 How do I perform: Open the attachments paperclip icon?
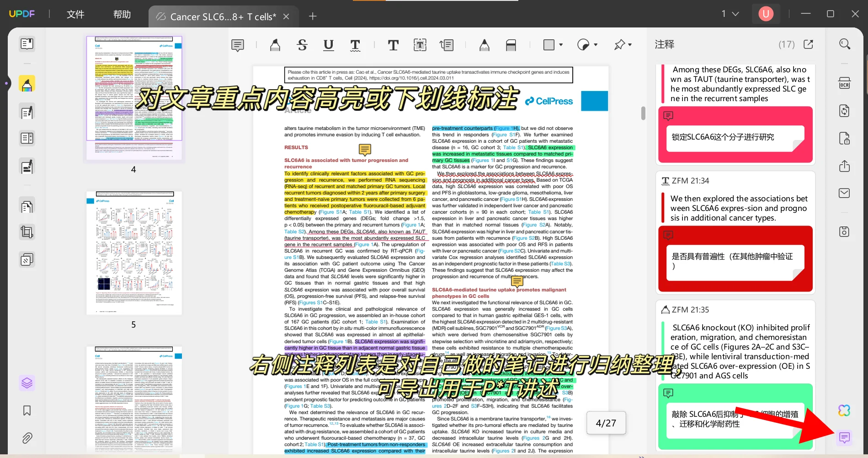[27, 438]
